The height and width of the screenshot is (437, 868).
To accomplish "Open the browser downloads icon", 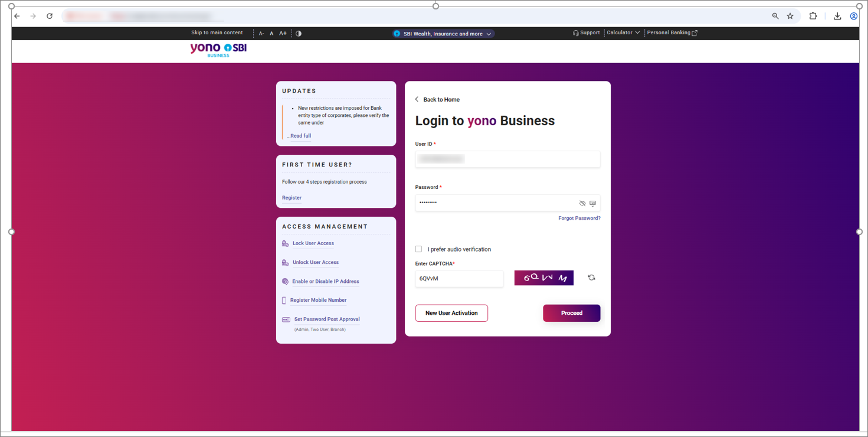I will point(837,16).
